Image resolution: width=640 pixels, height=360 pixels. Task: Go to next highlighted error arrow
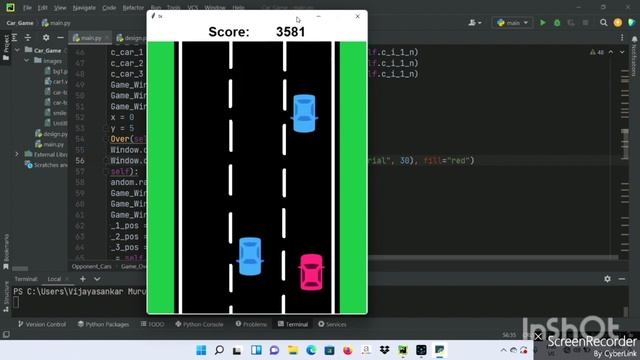[x=622, y=52]
